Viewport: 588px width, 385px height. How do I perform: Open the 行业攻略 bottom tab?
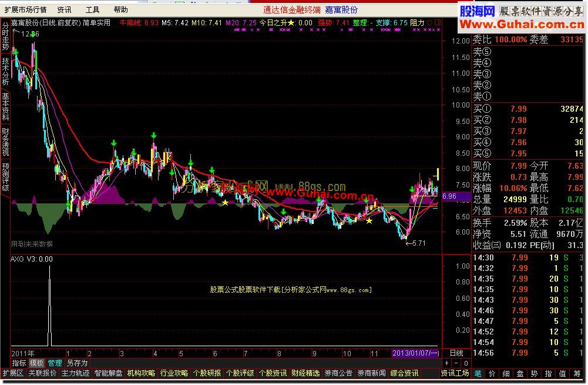click(x=174, y=373)
